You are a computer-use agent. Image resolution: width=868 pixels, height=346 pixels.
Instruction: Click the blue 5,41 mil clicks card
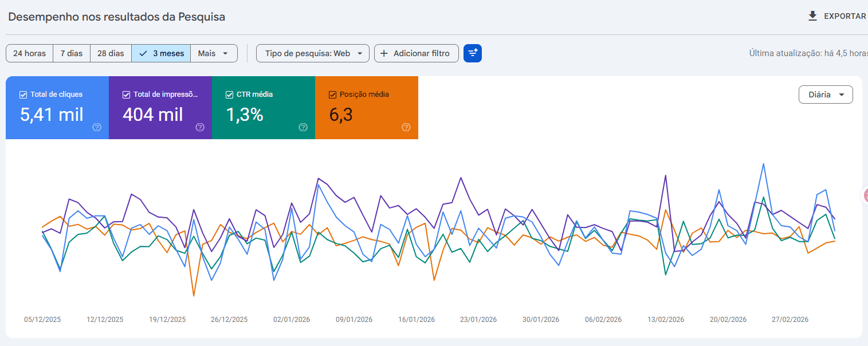tap(57, 108)
